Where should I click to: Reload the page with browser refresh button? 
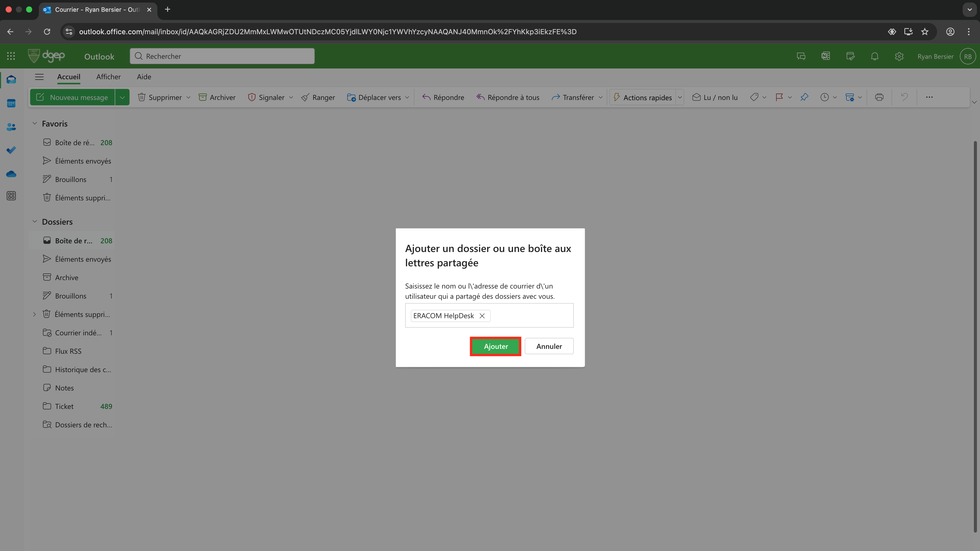[x=47, y=32]
